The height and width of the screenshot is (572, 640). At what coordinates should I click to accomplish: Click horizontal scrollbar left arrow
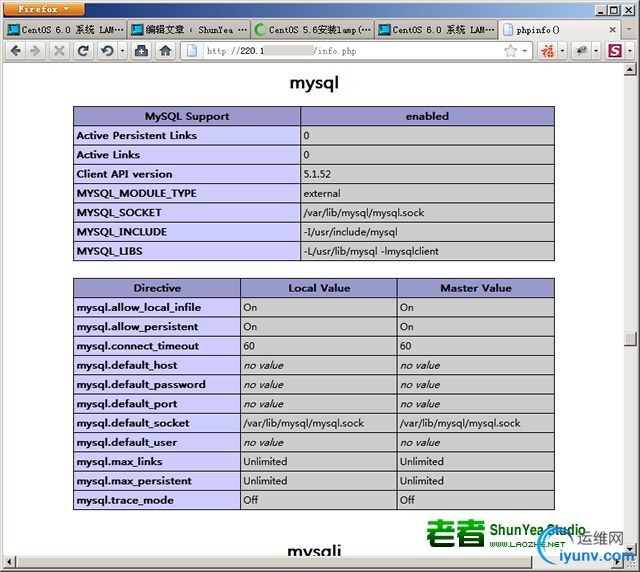[x=10, y=562]
